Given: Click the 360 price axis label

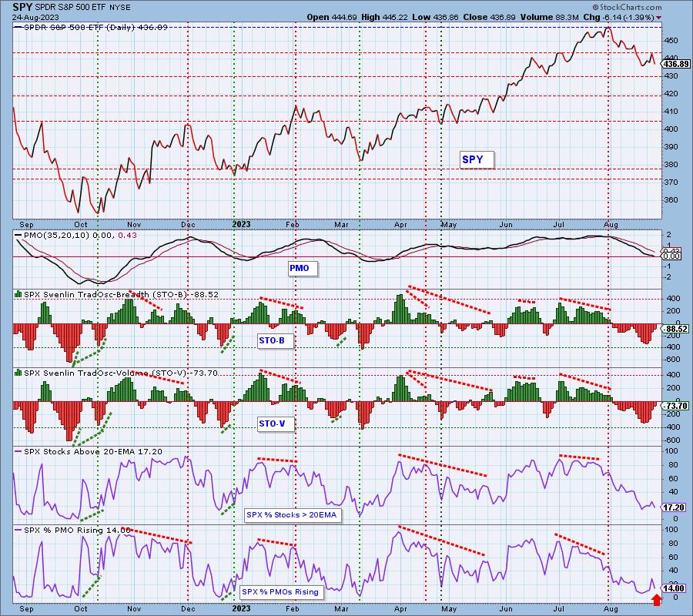Looking at the screenshot, I should click(671, 199).
